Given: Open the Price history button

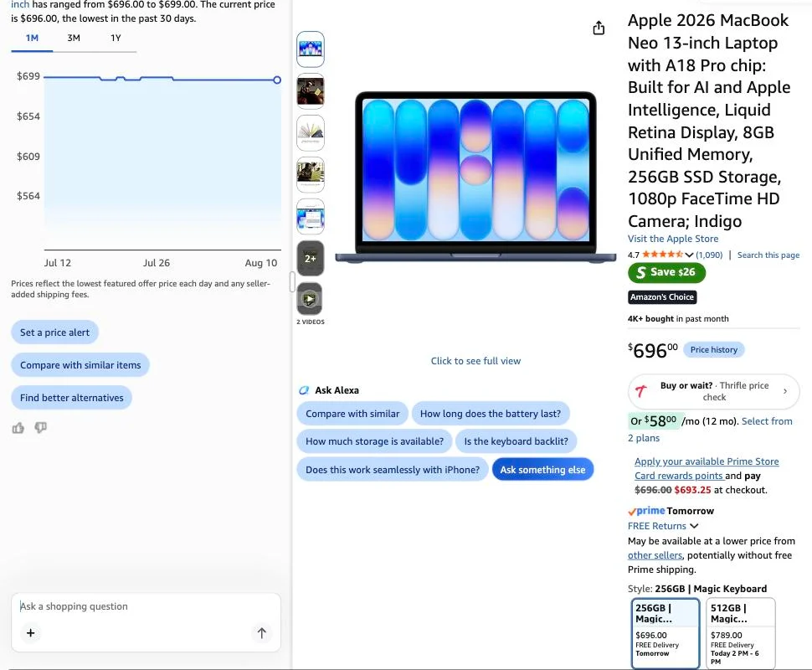Looking at the screenshot, I should 713,350.
